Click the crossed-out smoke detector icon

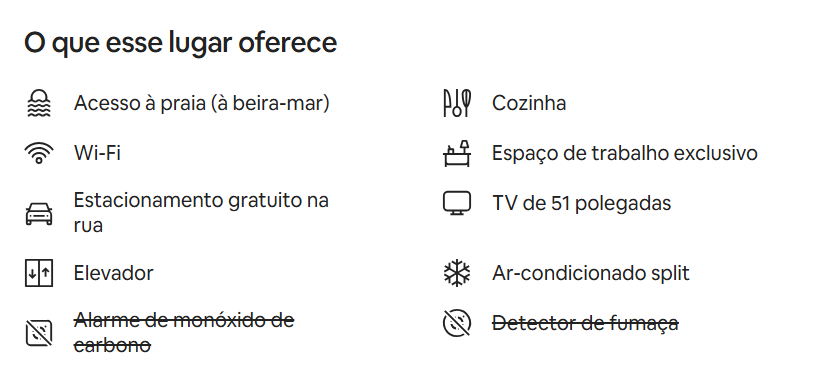457,323
